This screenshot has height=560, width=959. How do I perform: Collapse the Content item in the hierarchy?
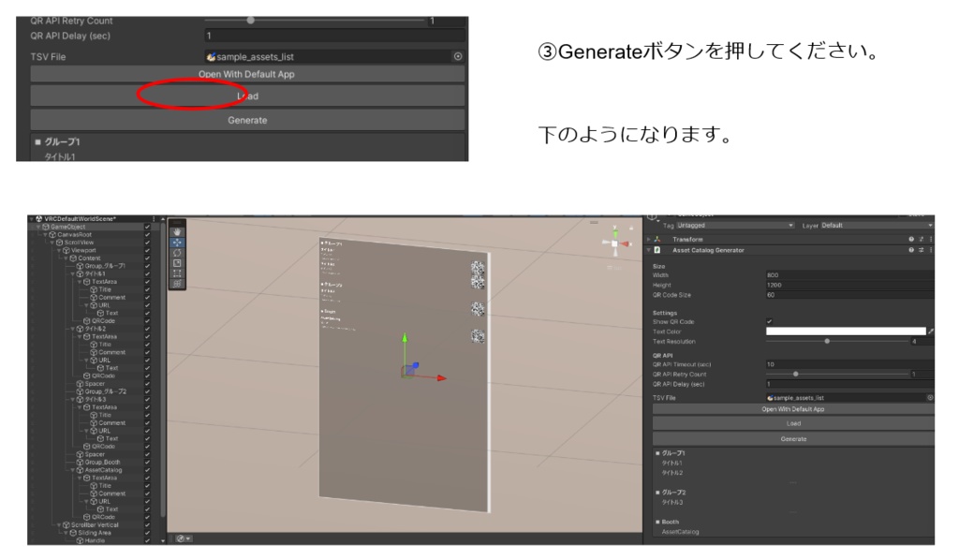(x=66, y=258)
